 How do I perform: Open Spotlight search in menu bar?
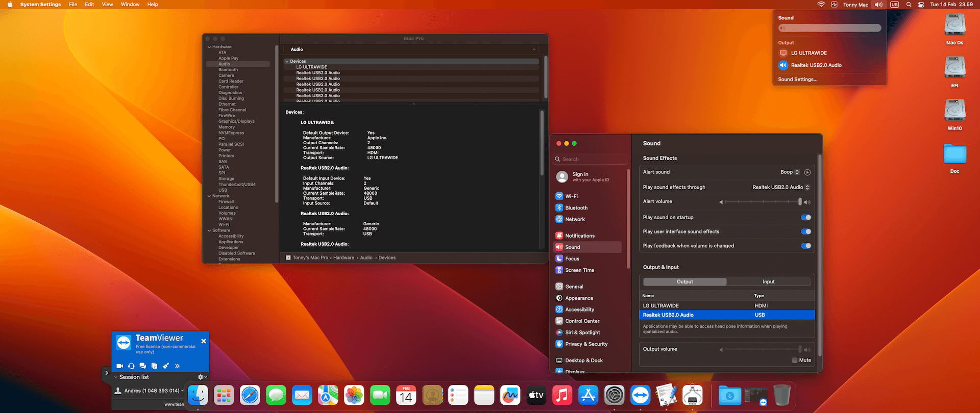tap(909, 5)
